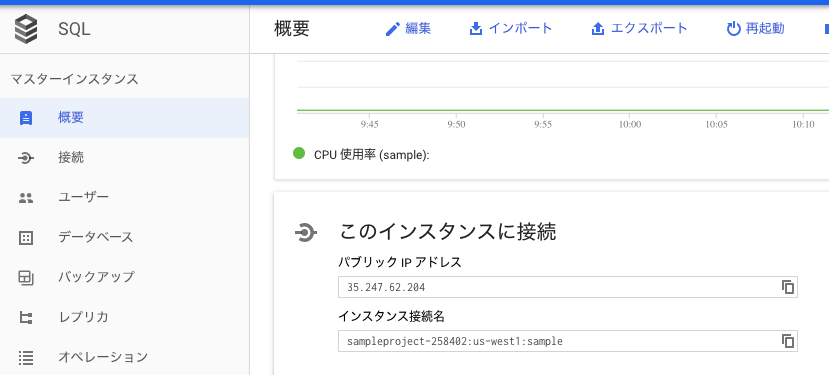Click the pencil icon beside 編集
Screen dimensions: 829x375
[392, 29]
